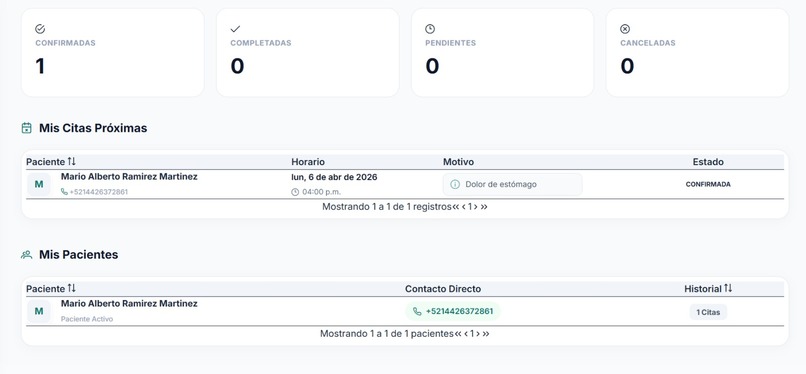
Task: Go to last page in appointments paginator
Action: coord(484,207)
